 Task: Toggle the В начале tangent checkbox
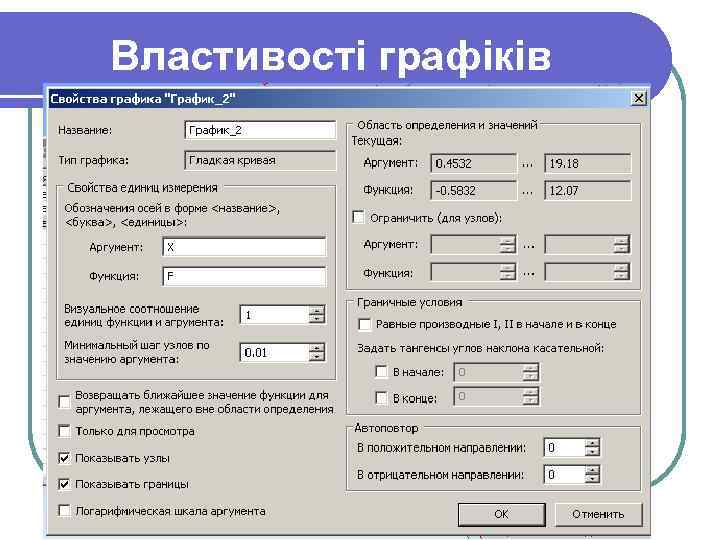pos(381,371)
